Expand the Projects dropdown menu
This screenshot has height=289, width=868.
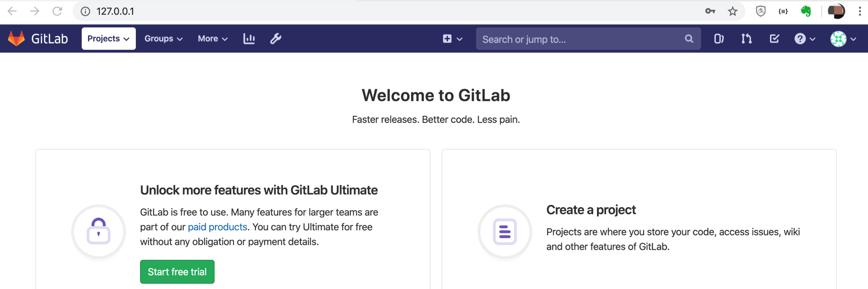pyautogui.click(x=108, y=39)
